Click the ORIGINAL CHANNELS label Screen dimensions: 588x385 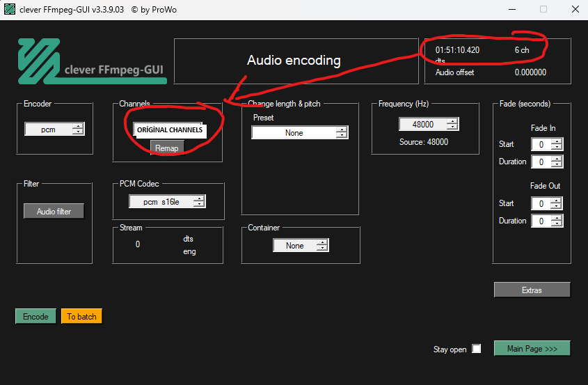point(170,129)
